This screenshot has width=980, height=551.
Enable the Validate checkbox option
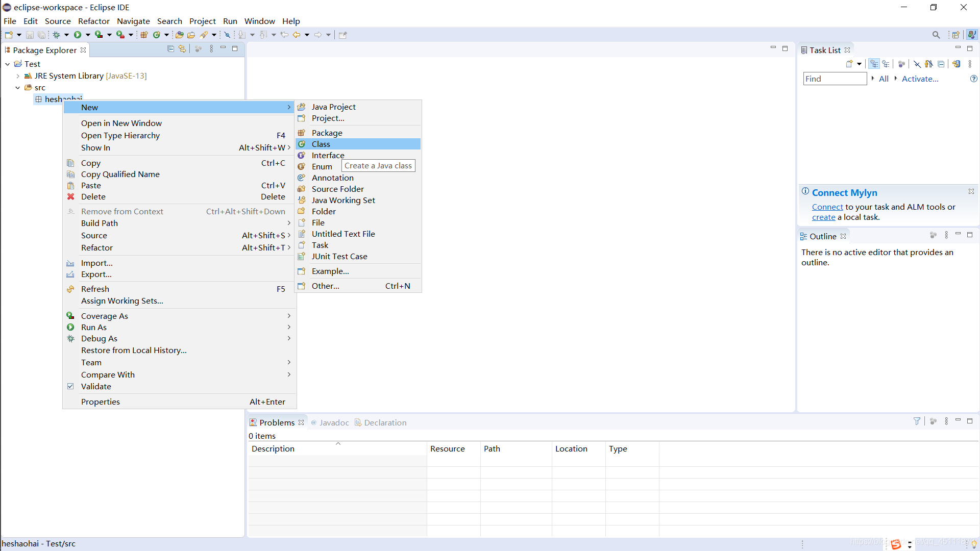click(71, 386)
